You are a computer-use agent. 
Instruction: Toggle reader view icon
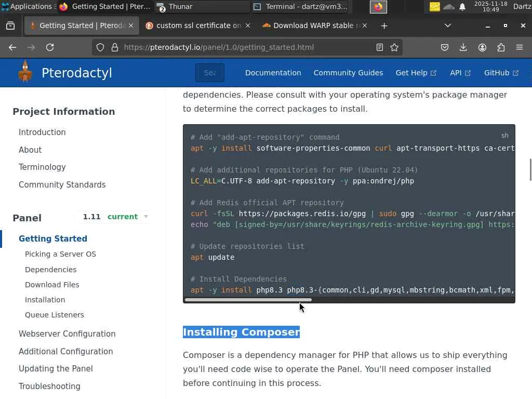click(380, 47)
